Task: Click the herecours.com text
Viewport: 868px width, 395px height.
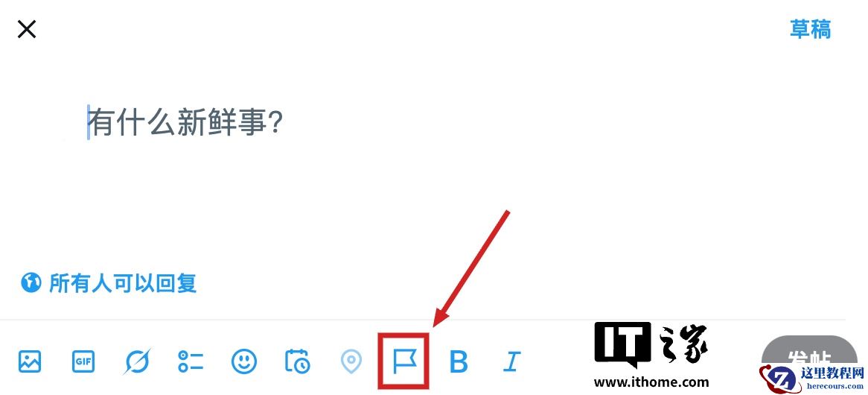Action: pyautogui.click(x=832, y=385)
